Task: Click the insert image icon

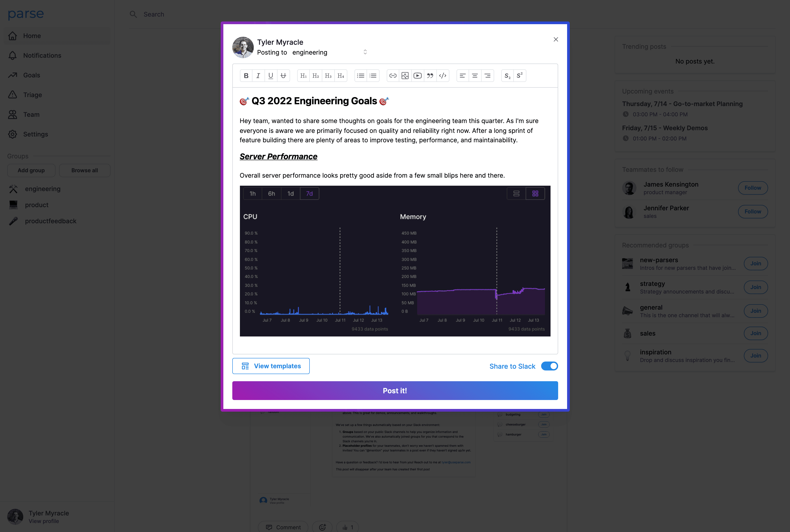Action: (405, 76)
